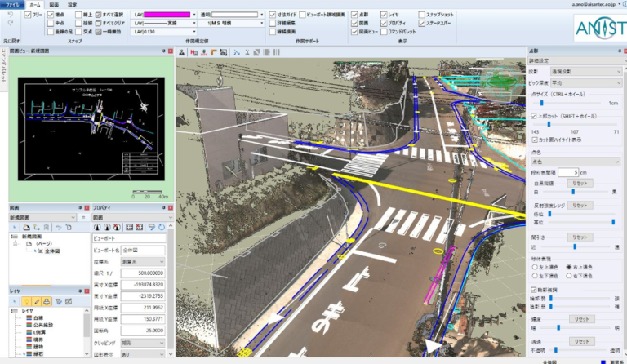Toggle the 上部カット checkbox

[x=534, y=117]
